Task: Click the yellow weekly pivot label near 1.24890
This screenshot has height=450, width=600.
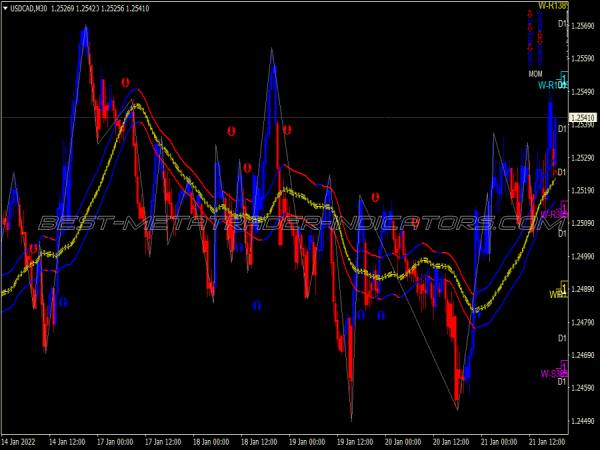Action: coord(558,294)
